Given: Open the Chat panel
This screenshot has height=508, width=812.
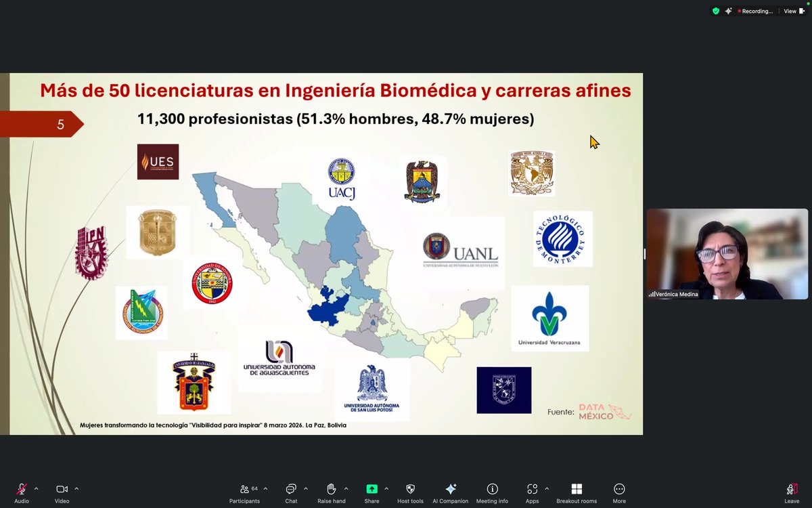Looking at the screenshot, I should click(291, 492).
